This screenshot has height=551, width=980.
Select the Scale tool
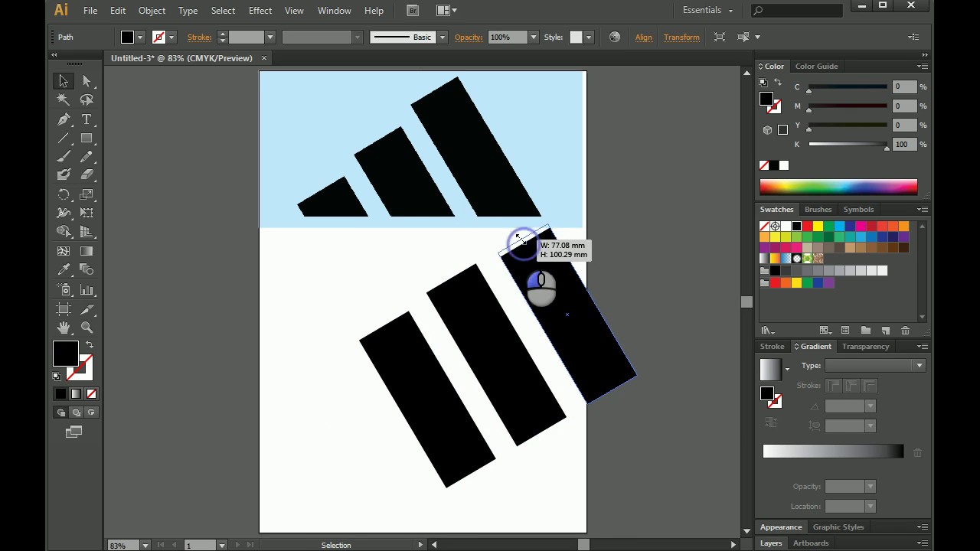pyautogui.click(x=87, y=194)
